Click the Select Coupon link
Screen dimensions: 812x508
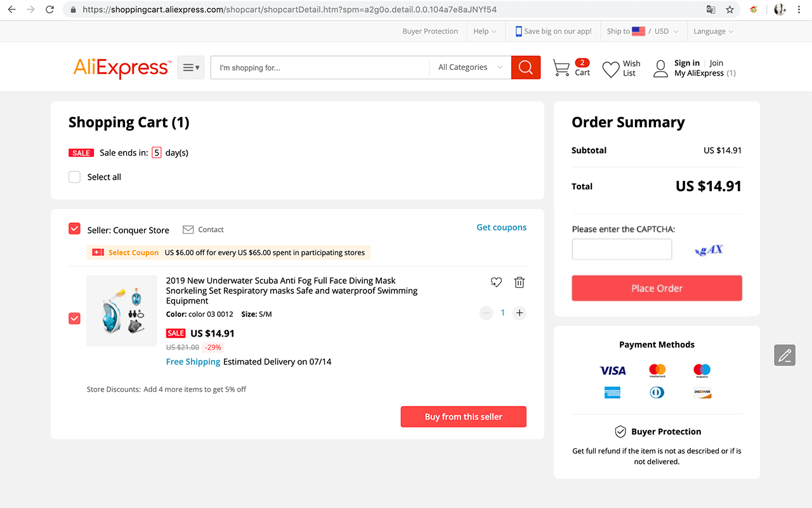133,253
